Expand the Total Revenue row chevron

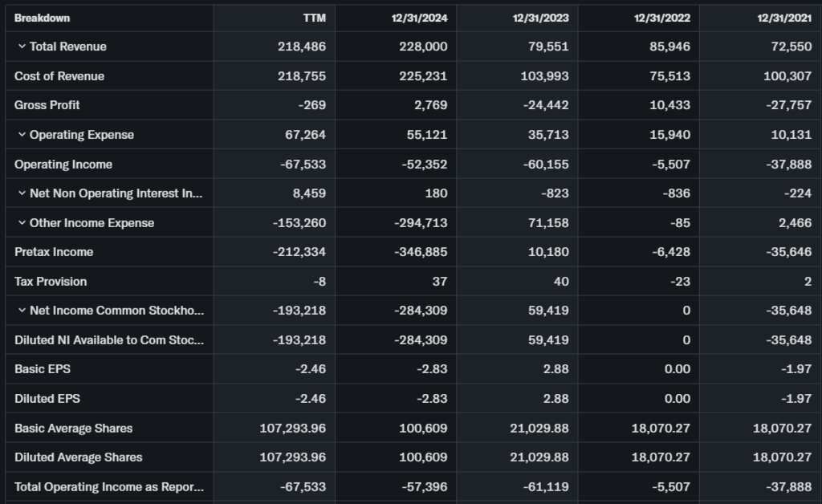[22, 47]
